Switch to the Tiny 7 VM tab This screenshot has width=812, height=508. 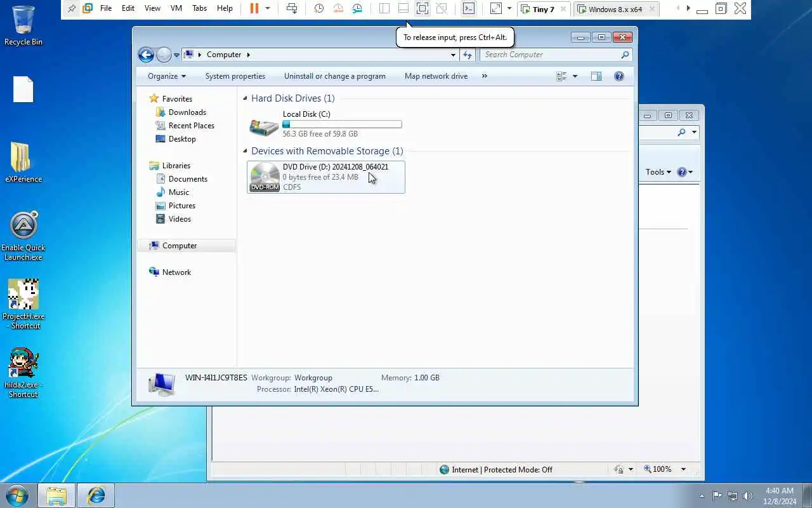click(544, 9)
